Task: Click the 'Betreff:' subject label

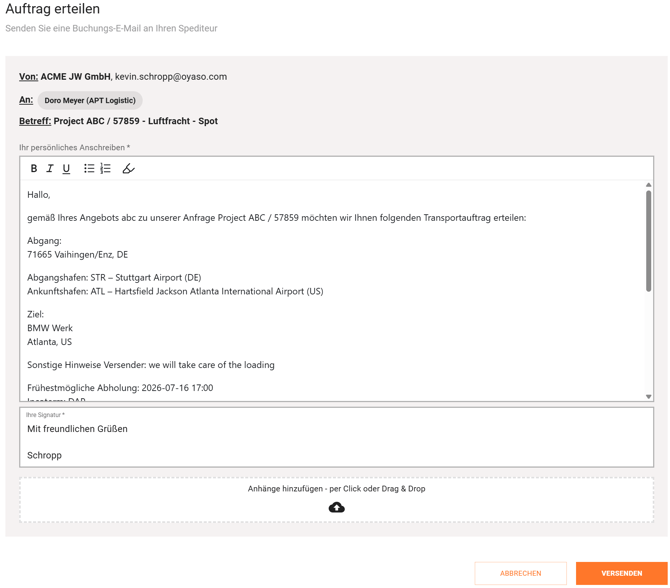Action: coord(35,121)
